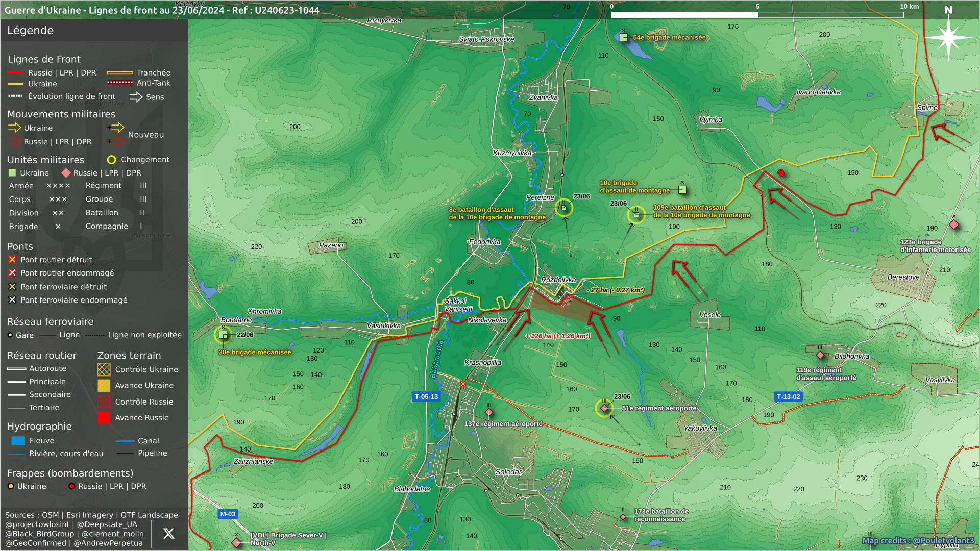Click the Avance Ukraine yellow swatch
Screen dimensions: 980x551
tap(104, 386)
